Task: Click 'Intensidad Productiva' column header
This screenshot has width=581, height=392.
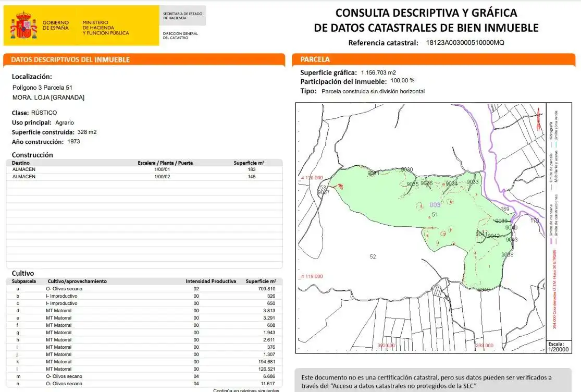Action: click(211, 281)
